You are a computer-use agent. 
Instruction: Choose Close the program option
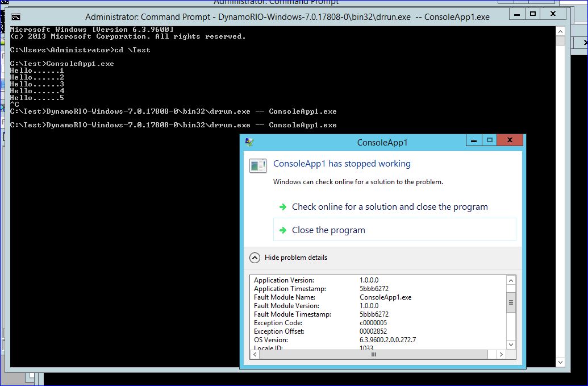coord(395,230)
